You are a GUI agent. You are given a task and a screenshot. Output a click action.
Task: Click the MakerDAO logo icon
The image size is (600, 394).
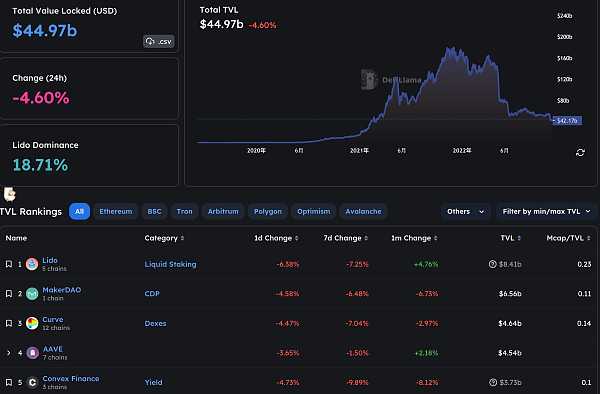tap(32, 293)
